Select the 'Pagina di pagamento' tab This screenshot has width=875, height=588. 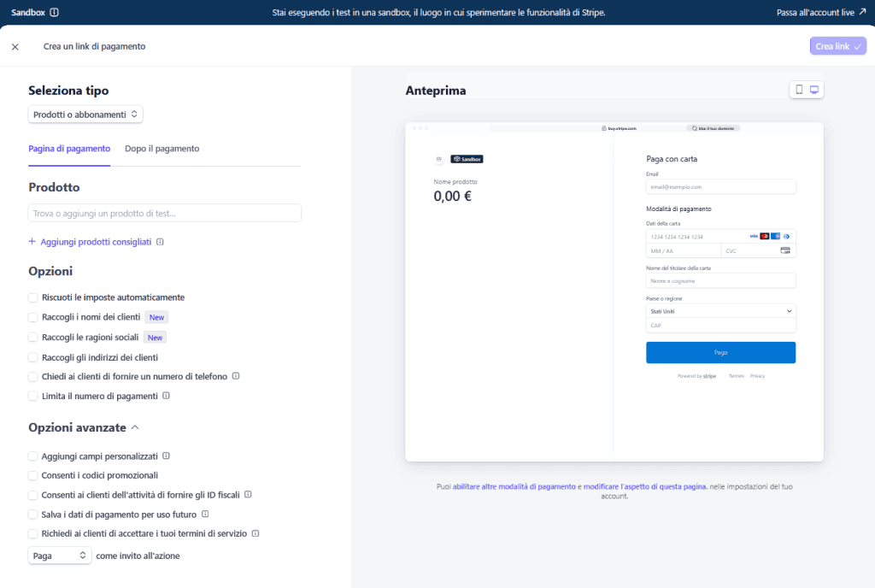[69, 148]
